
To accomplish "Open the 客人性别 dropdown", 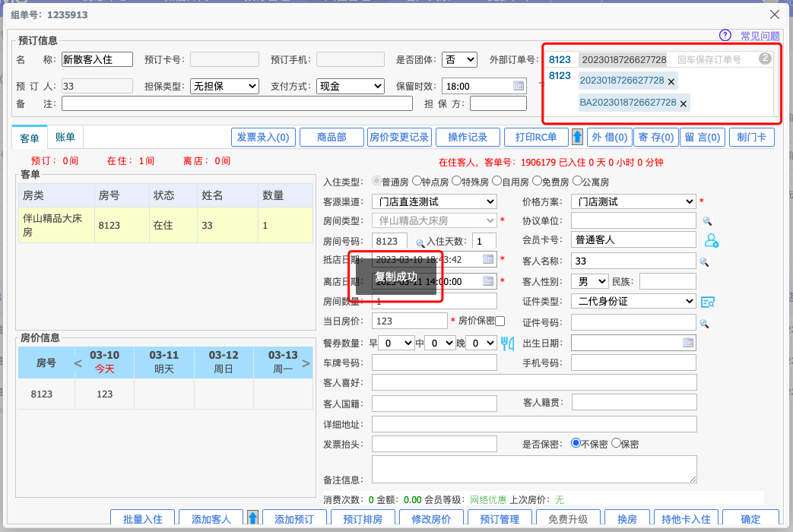I will pyautogui.click(x=590, y=281).
